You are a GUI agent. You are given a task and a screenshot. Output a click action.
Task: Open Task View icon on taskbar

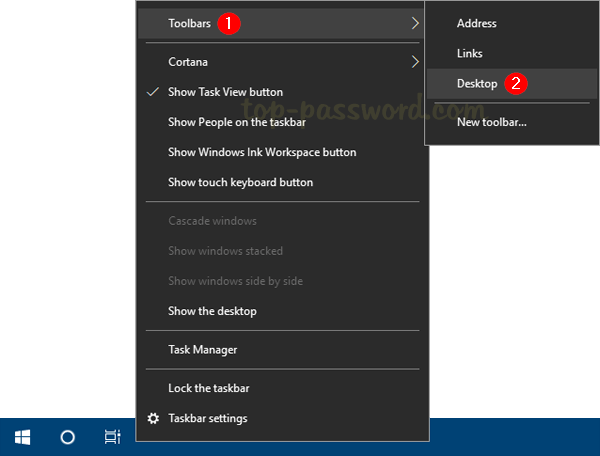112,437
